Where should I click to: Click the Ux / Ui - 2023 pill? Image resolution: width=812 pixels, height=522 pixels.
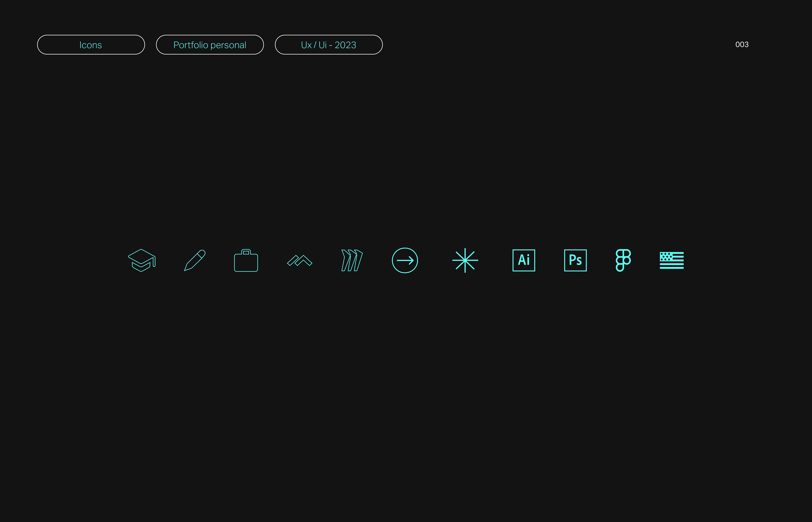click(x=329, y=45)
